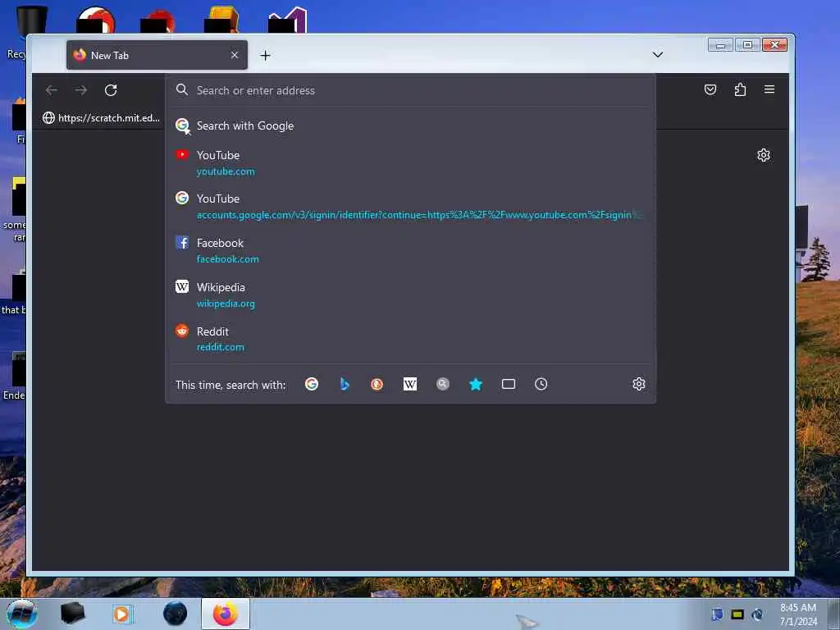
Task: Go forward with the right arrow button
Action: tap(81, 90)
